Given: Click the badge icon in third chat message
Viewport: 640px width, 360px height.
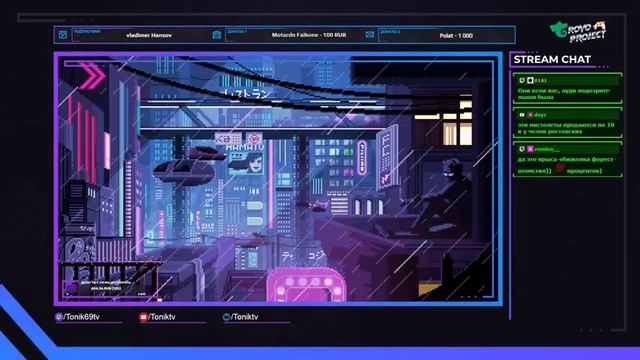Looking at the screenshot, I should pos(522,149).
